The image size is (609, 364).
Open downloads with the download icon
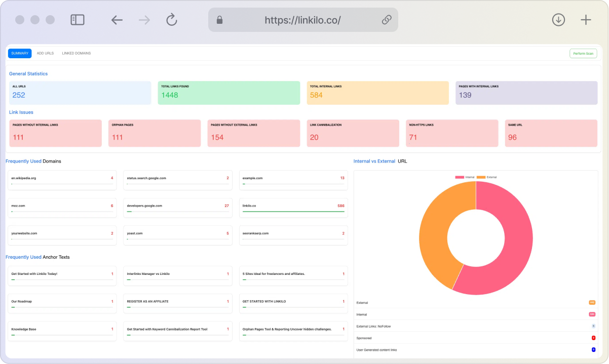tap(558, 20)
